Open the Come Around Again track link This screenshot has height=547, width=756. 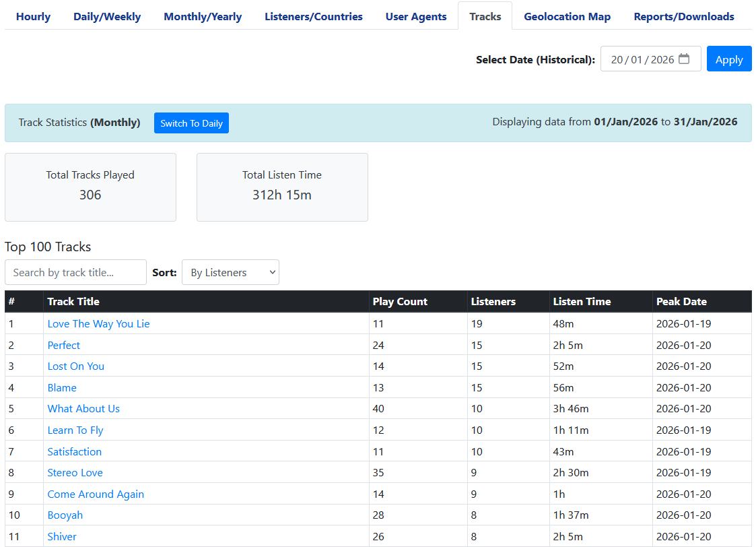click(96, 494)
